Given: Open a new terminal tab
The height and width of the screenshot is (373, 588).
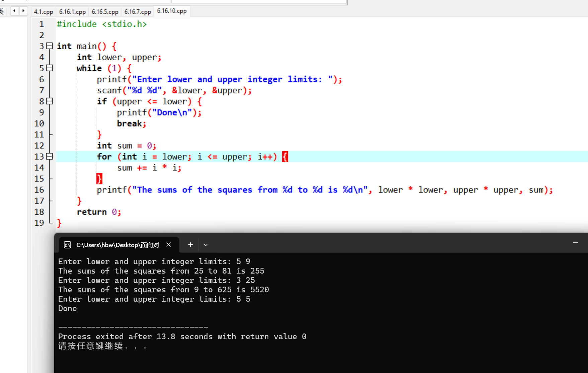Looking at the screenshot, I should tap(190, 245).
